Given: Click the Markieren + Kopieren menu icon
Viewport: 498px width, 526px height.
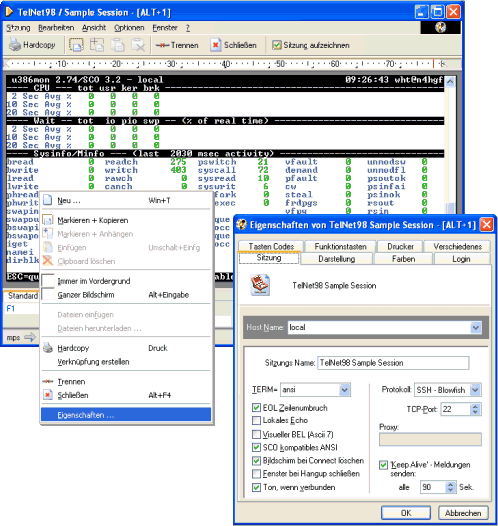Looking at the screenshot, I should [x=48, y=220].
